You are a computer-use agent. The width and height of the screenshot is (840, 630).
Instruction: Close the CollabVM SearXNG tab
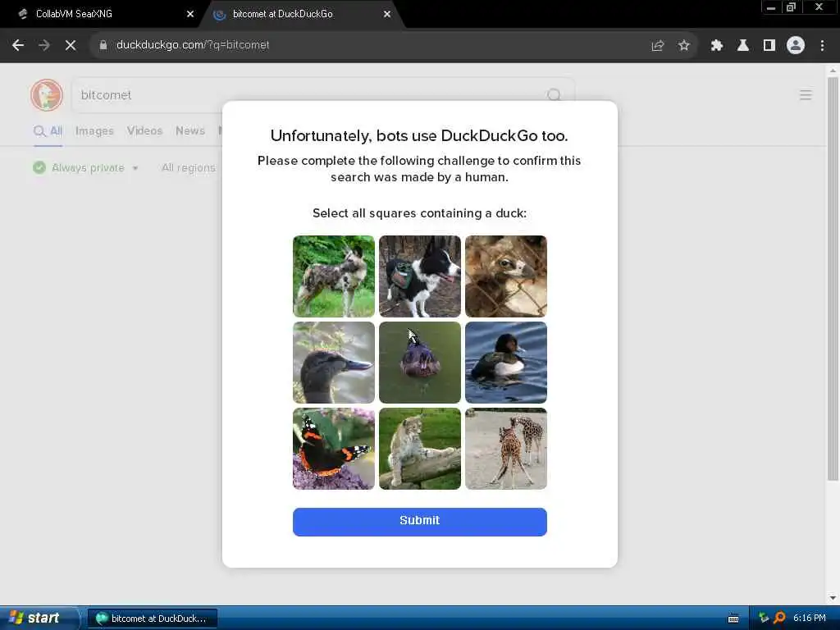coord(189,14)
